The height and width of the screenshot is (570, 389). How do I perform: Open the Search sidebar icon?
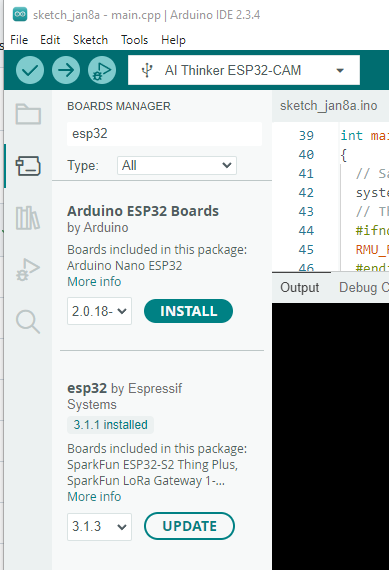click(28, 322)
